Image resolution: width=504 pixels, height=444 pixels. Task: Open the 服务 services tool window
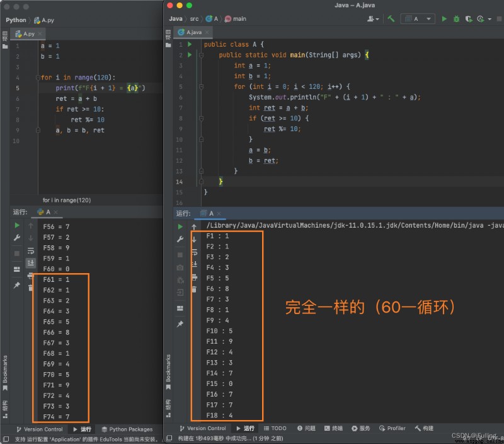coord(361,428)
